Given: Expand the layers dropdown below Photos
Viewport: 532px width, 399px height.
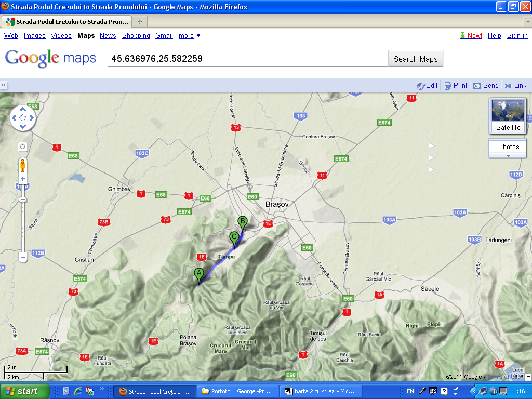Looking at the screenshot, I should tap(508, 156).
